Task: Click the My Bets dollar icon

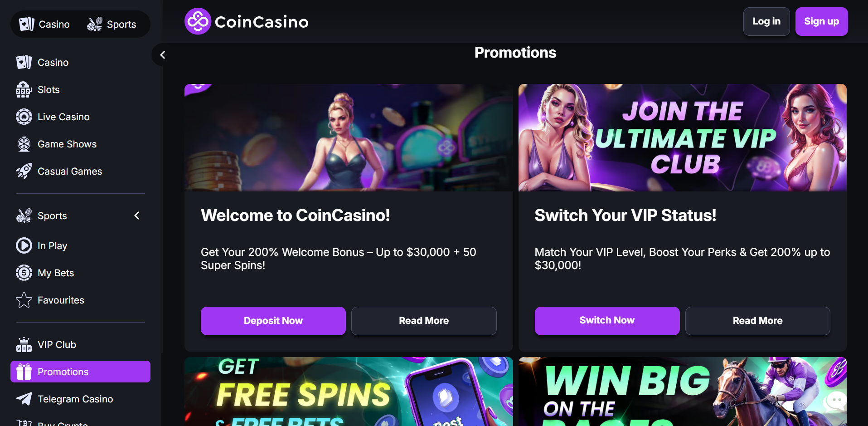Action: (24, 273)
